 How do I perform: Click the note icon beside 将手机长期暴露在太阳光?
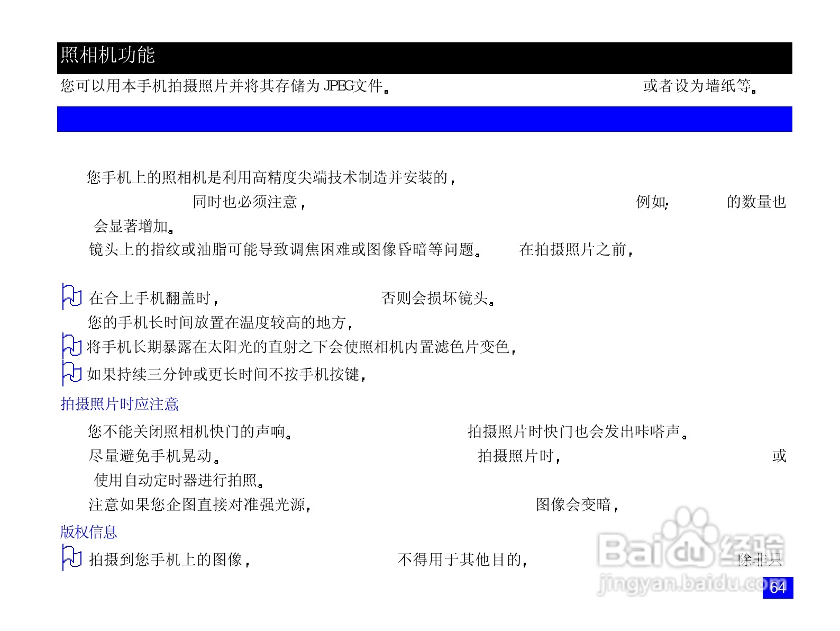point(71,346)
